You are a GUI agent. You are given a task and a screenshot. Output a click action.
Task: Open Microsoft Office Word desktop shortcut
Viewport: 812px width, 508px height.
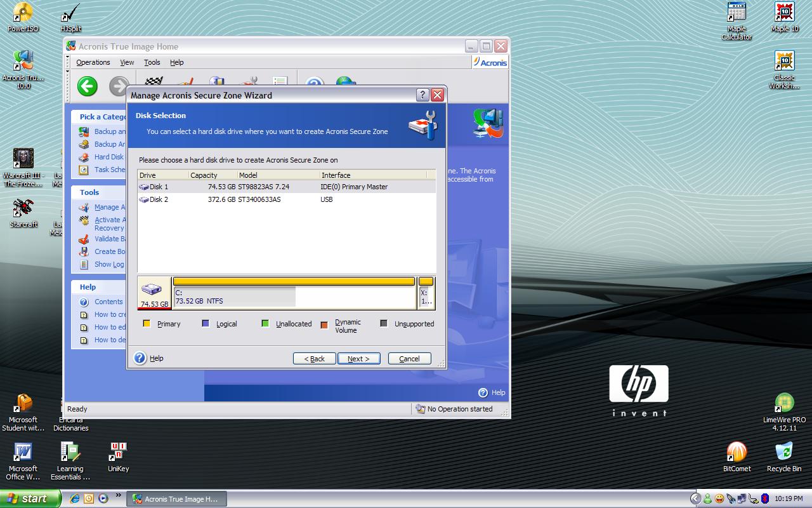point(23,462)
